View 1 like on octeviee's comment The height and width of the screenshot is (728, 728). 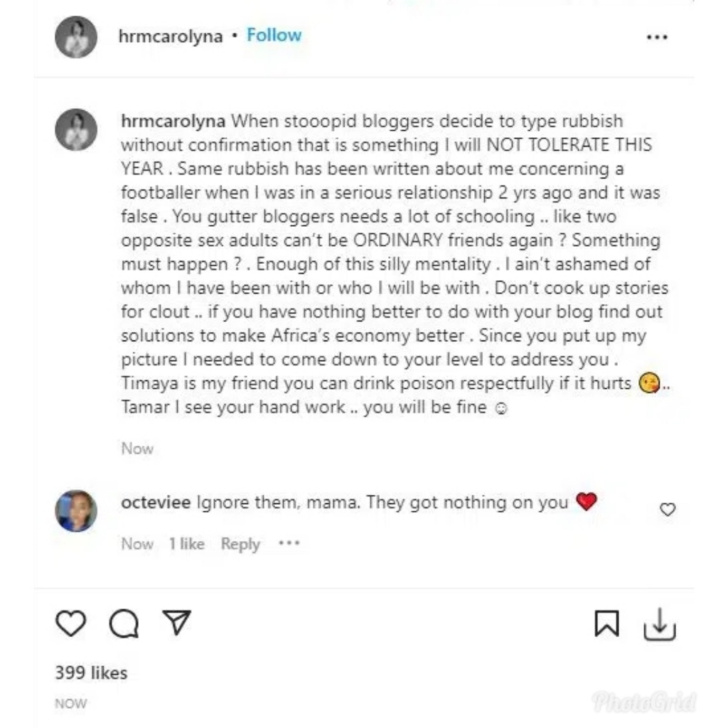point(186,544)
